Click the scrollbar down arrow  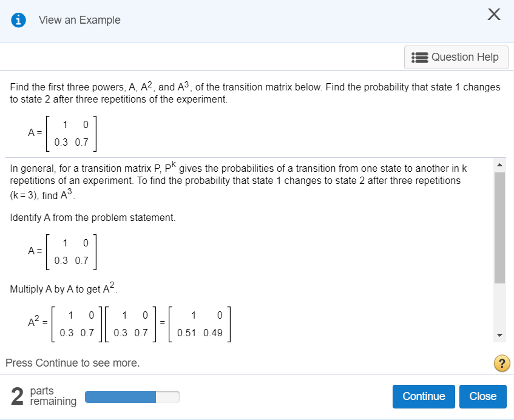pyautogui.click(x=499, y=334)
